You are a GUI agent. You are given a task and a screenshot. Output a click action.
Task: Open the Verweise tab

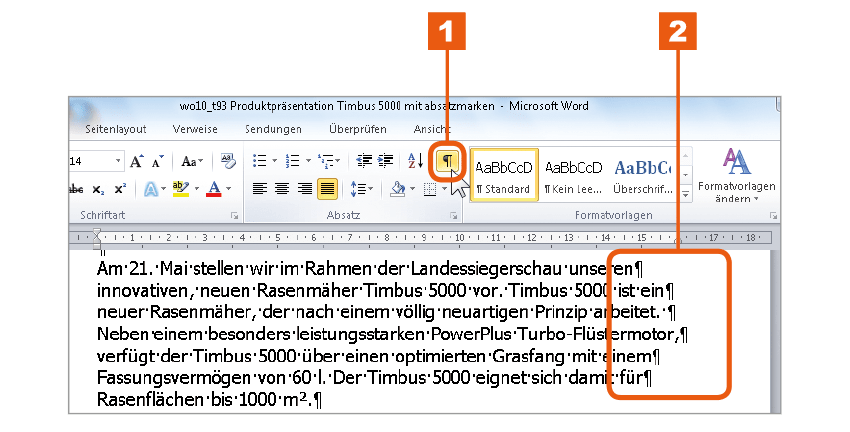195,129
